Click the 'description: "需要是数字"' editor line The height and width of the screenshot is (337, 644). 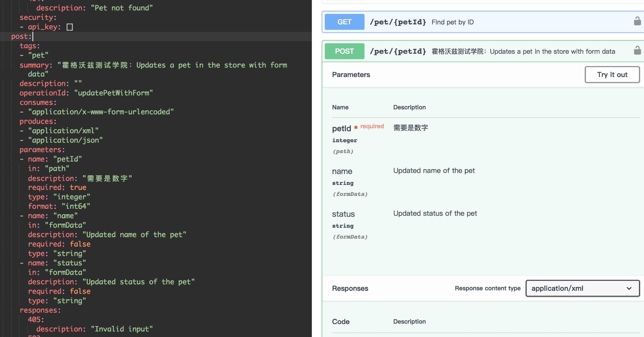(80, 178)
